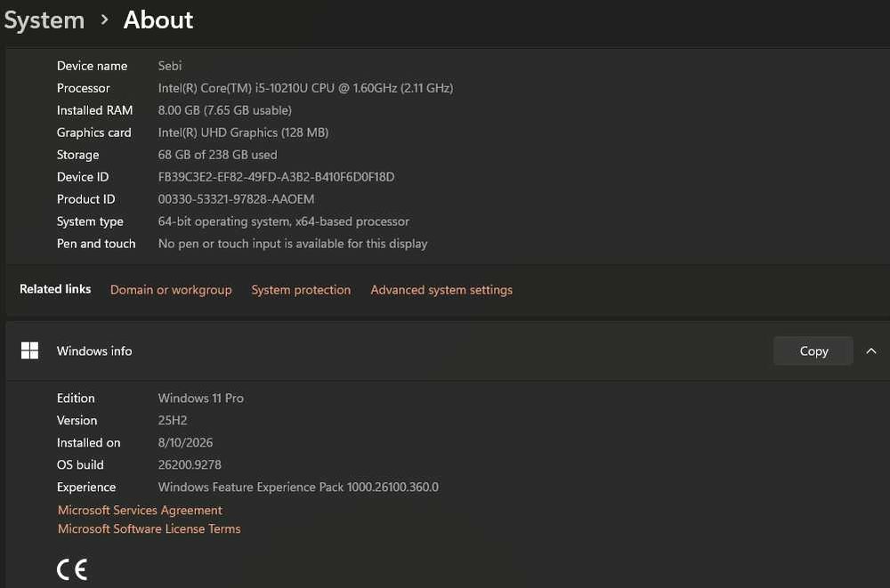Image resolution: width=890 pixels, height=588 pixels.
Task: Click the OS build label
Action: [80, 465]
